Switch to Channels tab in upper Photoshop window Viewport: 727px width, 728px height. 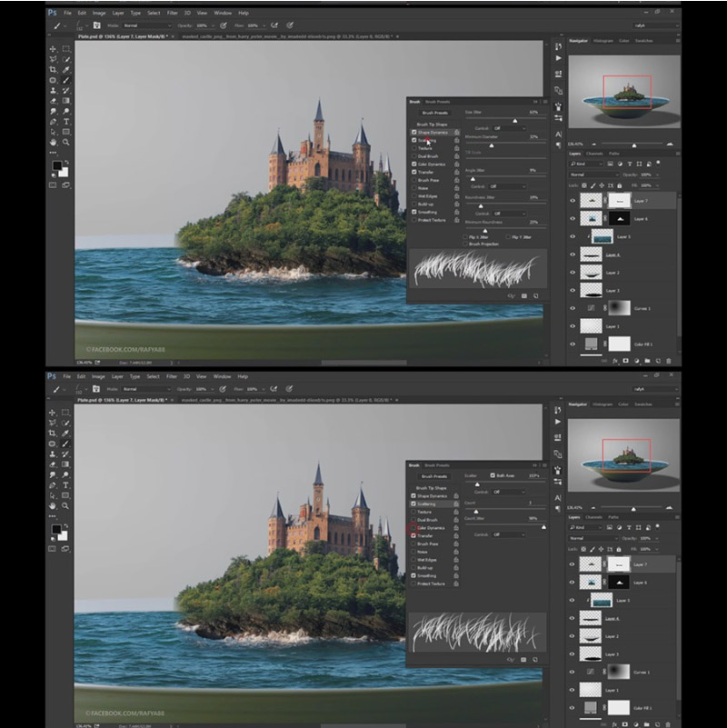point(594,154)
